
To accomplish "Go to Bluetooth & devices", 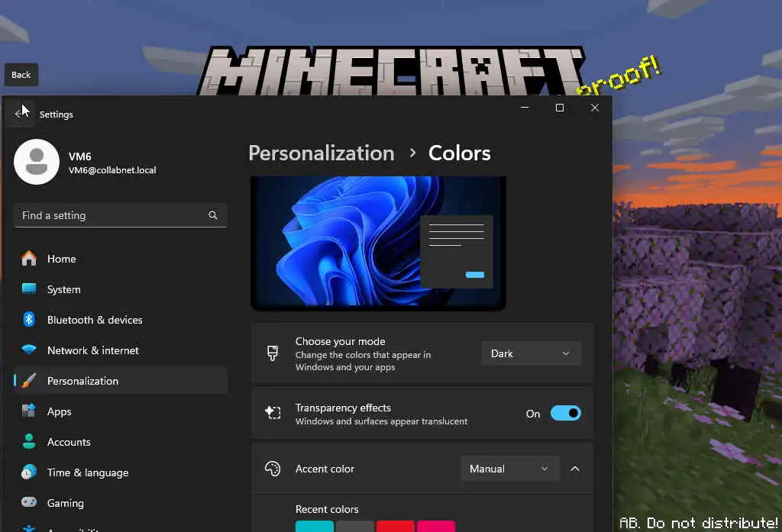I will [x=121, y=320].
